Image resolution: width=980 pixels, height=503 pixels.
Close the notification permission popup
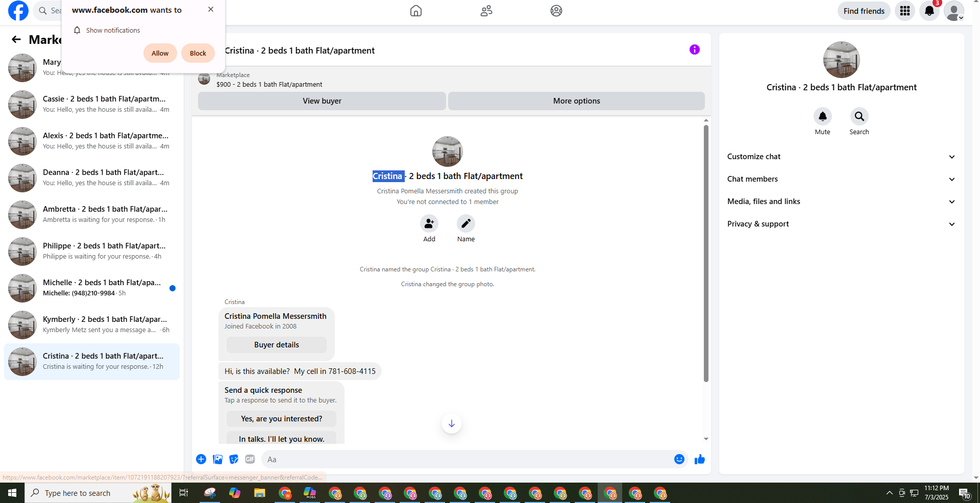(211, 9)
